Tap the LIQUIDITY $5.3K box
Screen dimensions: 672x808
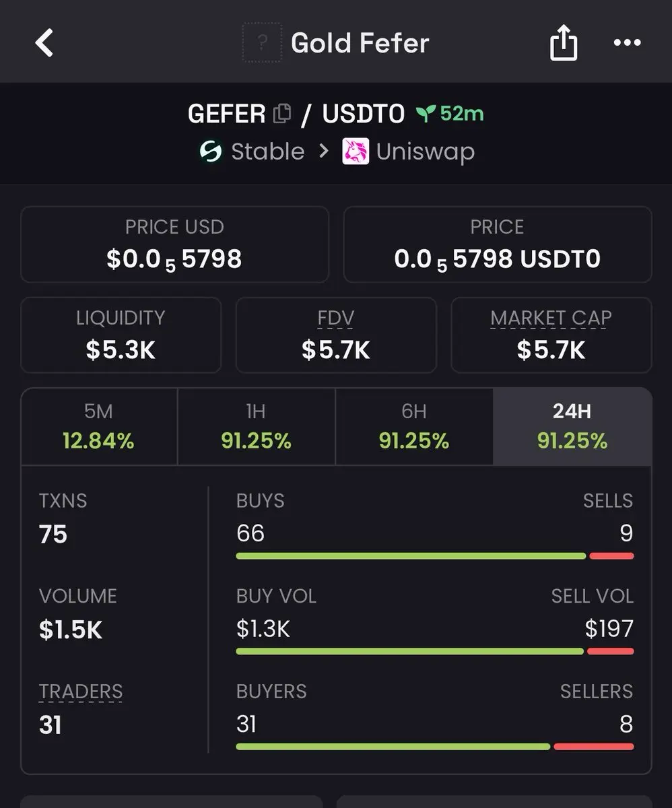pos(121,335)
